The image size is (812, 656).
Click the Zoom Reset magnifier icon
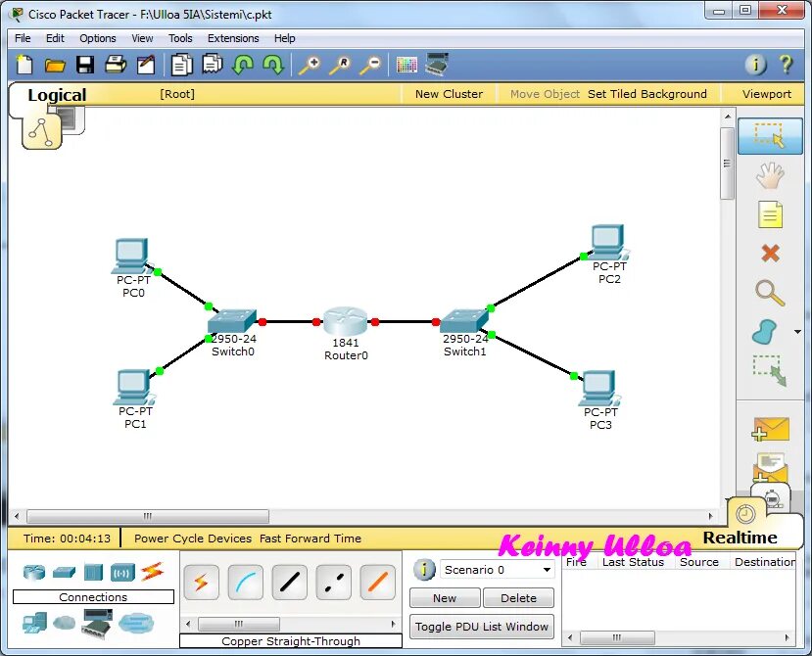(340, 65)
